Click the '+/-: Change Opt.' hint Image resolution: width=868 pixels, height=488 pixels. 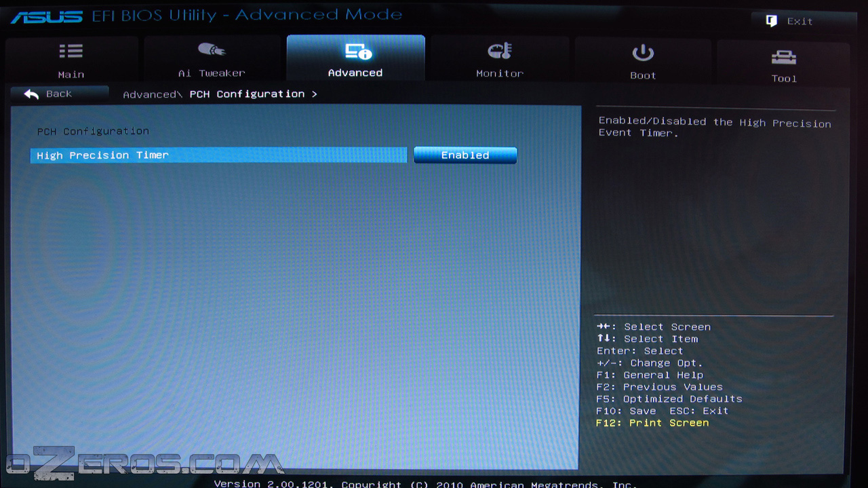649,363
